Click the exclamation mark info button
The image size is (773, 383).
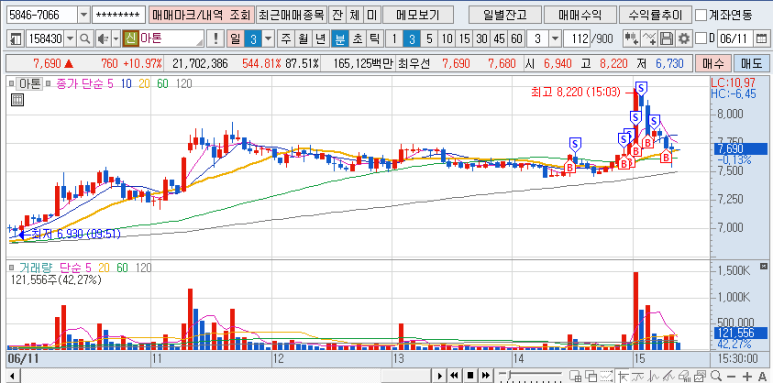(x=216, y=38)
